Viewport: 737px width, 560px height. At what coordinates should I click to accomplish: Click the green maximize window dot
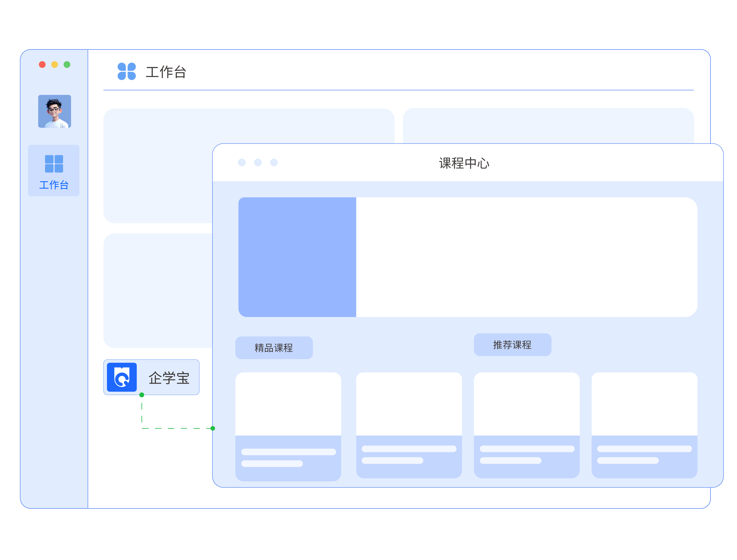point(67,65)
